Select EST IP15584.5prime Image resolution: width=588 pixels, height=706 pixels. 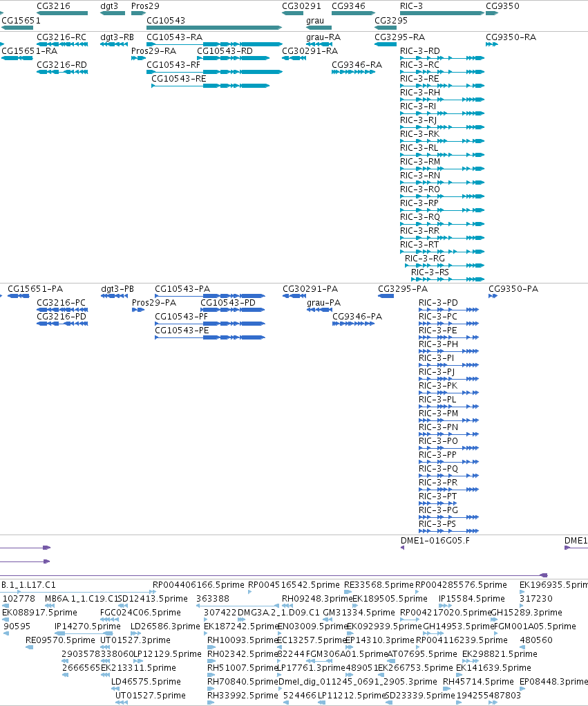click(x=472, y=600)
